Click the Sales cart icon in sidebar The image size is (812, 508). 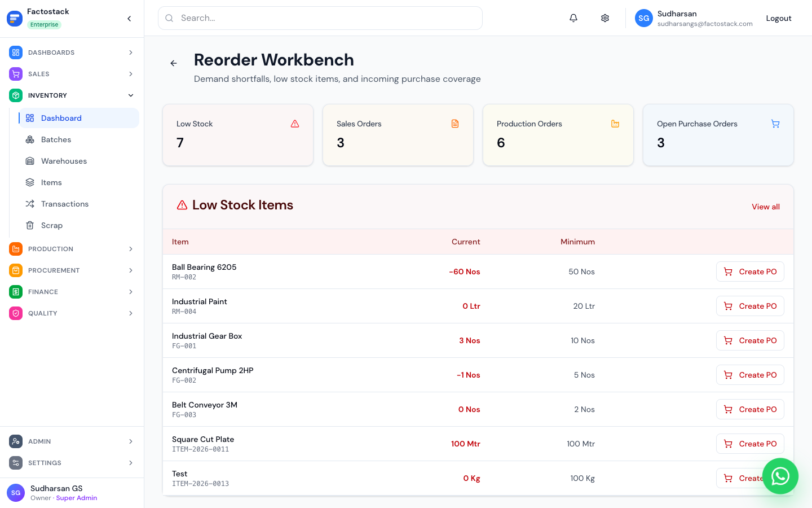coord(16,74)
